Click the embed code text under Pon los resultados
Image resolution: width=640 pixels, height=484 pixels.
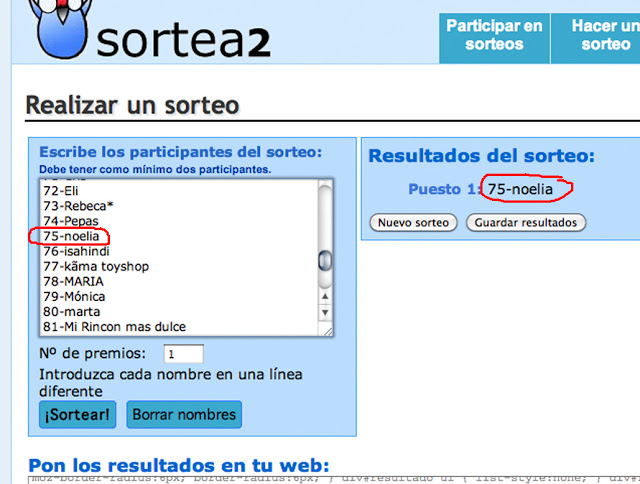(x=330, y=478)
